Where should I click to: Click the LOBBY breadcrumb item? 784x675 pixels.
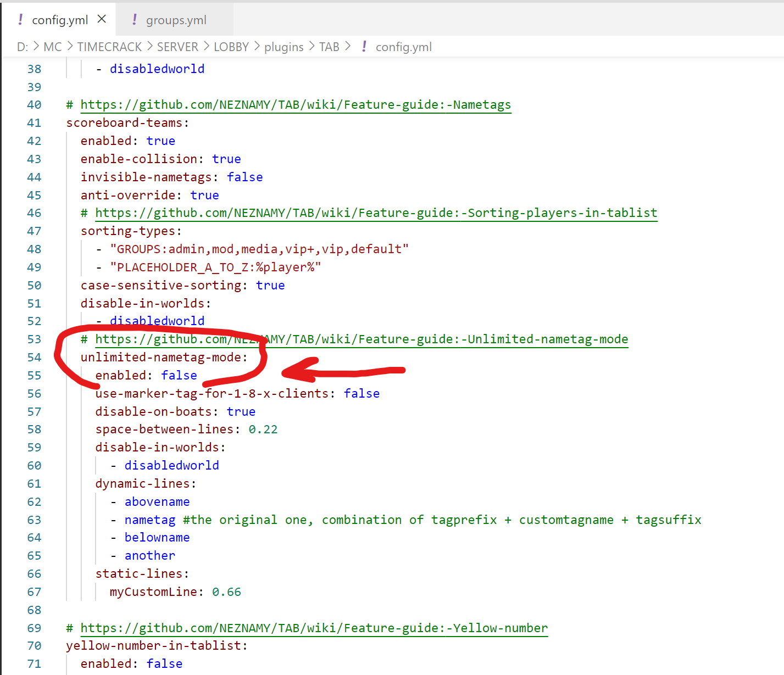click(231, 47)
